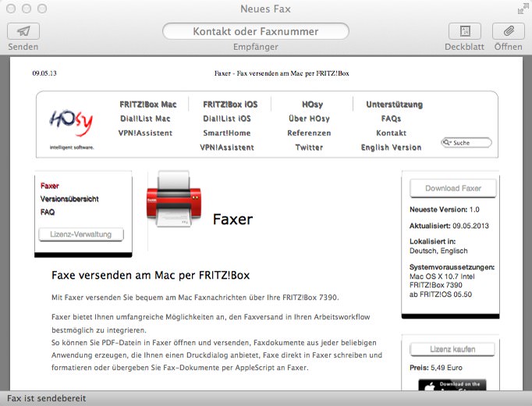The image size is (532, 406).
Task: Click the date 09.05.13 in page header
Action: (44, 73)
